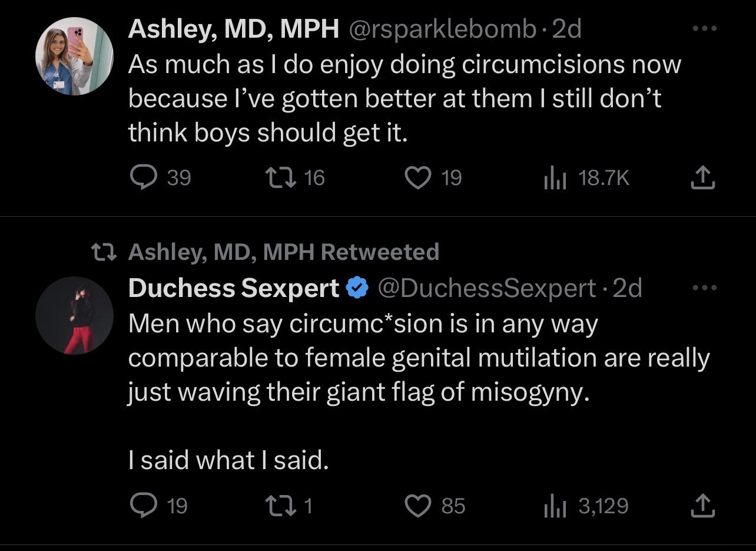Open the @rsparklebomb handle

443,29
